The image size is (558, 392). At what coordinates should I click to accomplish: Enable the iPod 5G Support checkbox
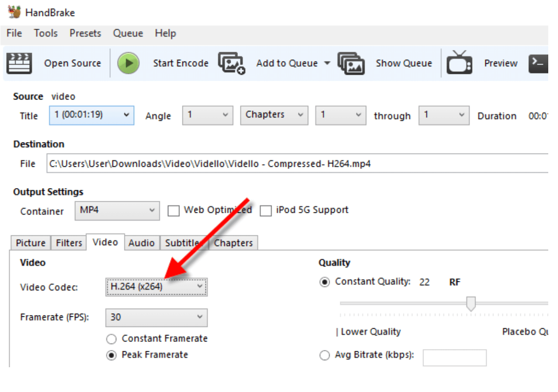point(265,211)
